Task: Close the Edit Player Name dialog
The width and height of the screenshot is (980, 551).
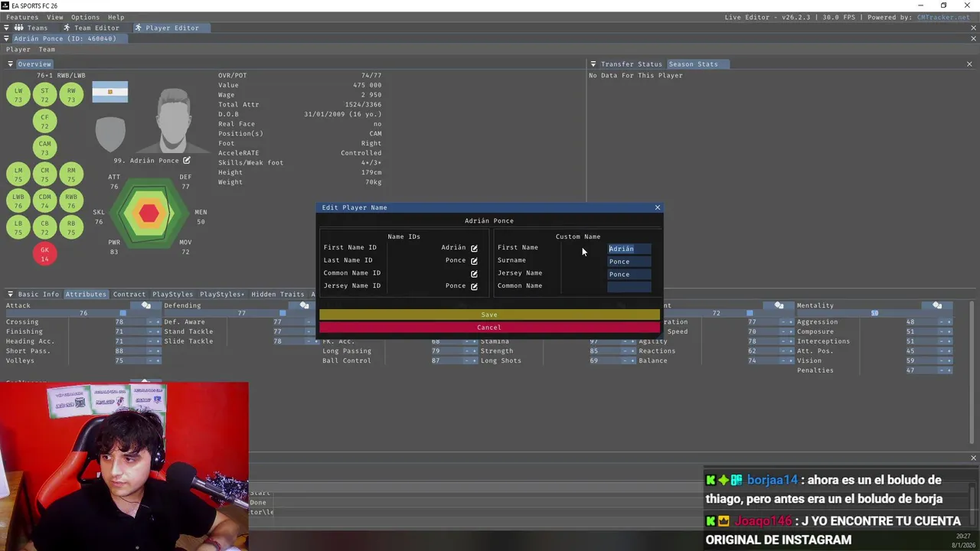Action: click(x=657, y=207)
